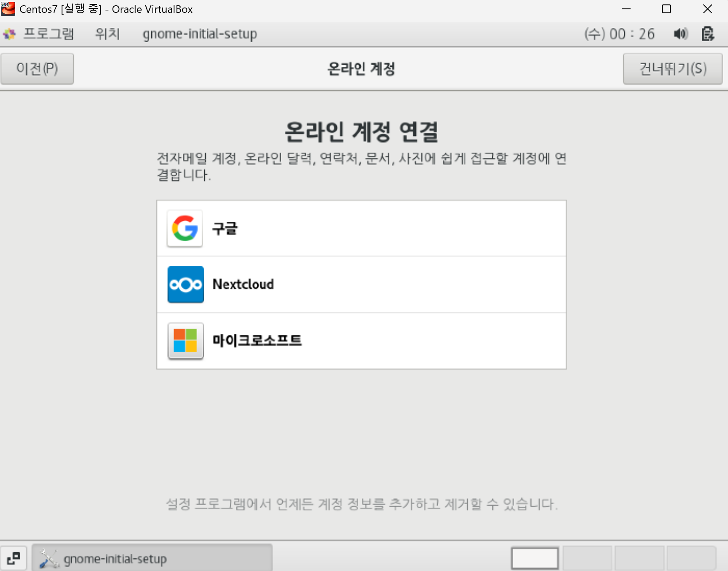Open the volume speaker icon in top bar
The height and width of the screenshot is (571, 728).
pos(681,34)
